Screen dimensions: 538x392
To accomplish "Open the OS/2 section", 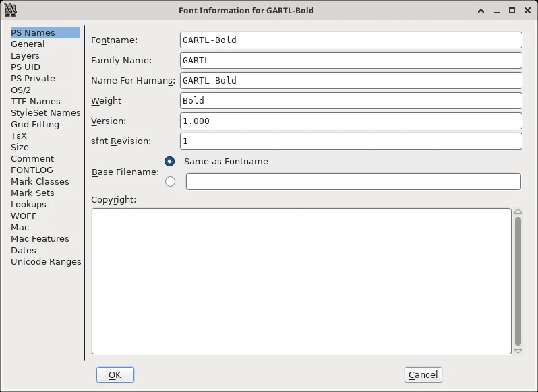I will [21, 90].
